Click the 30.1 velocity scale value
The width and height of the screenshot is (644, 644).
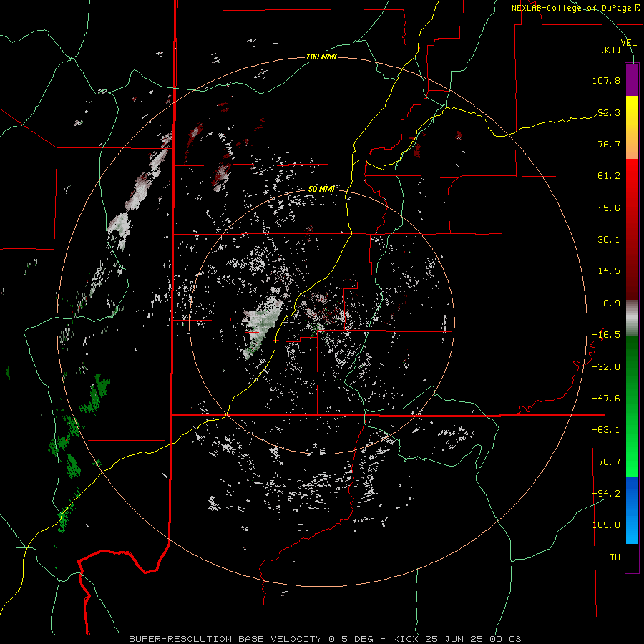pos(609,240)
